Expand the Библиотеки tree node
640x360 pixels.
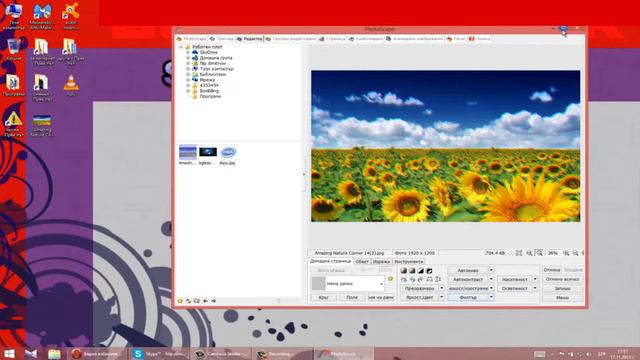click(188, 75)
